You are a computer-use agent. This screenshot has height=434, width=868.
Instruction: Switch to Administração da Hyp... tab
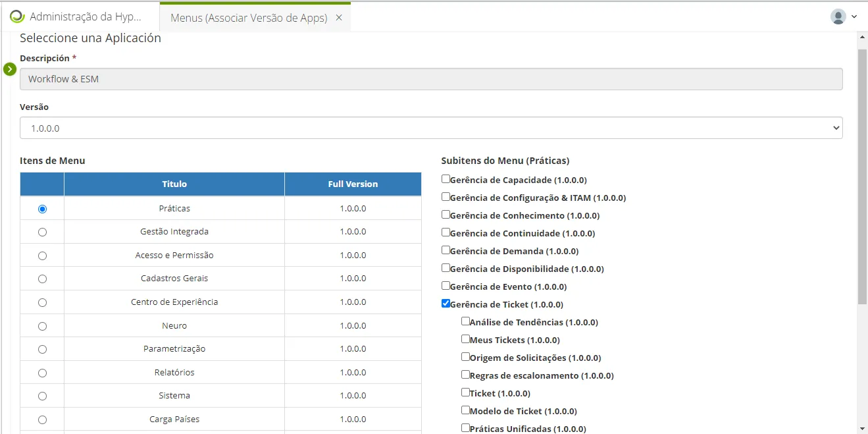tap(80, 16)
